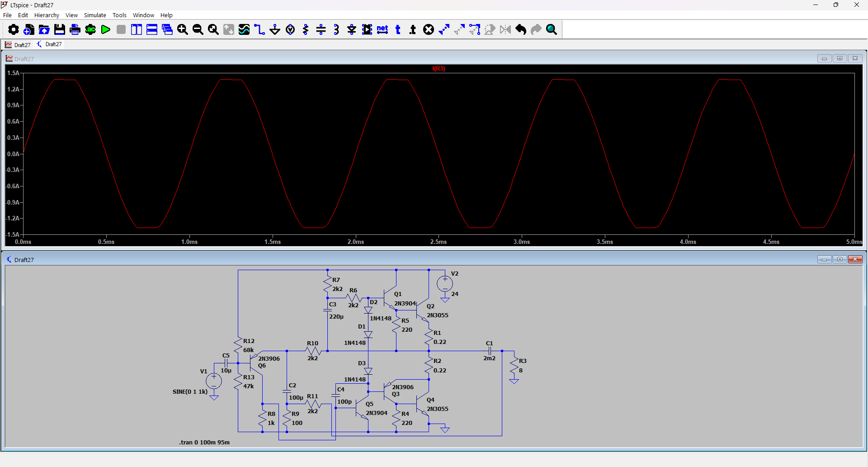This screenshot has height=467, width=868.
Task: Open the File menu
Action: tap(7, 15)
